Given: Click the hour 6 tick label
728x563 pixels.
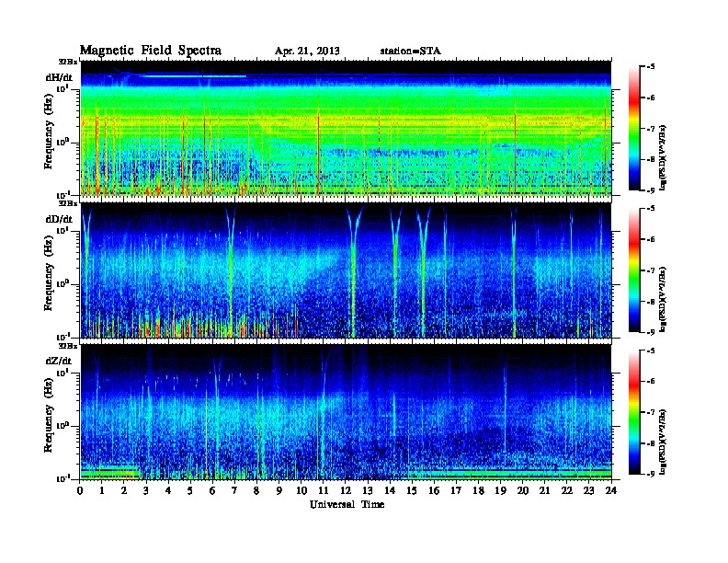Looking at the screenshot, I should click(213, 490).
